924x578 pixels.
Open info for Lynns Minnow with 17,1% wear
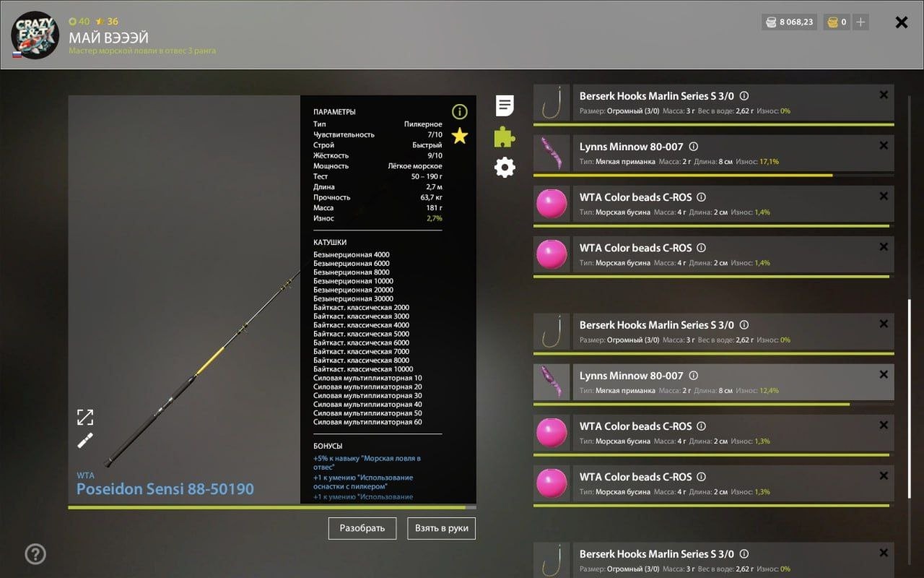[694, 147]
